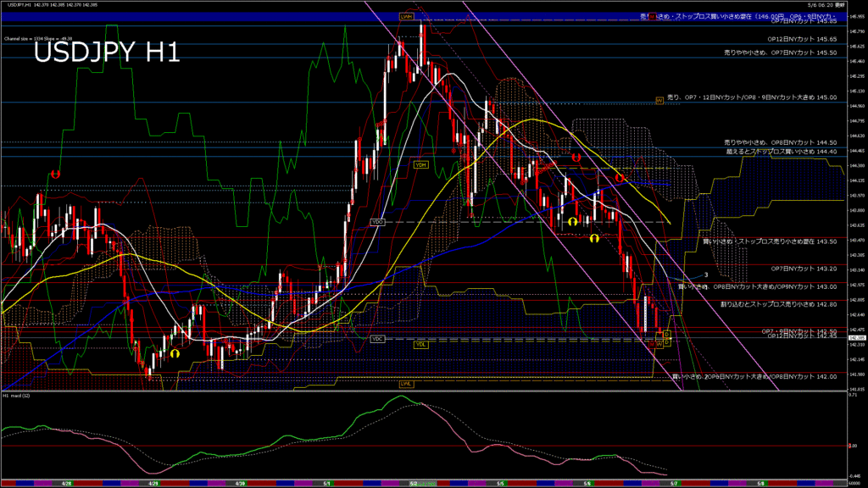
Task: Select the YDC yesterday-close label
Action: [378, 339]
